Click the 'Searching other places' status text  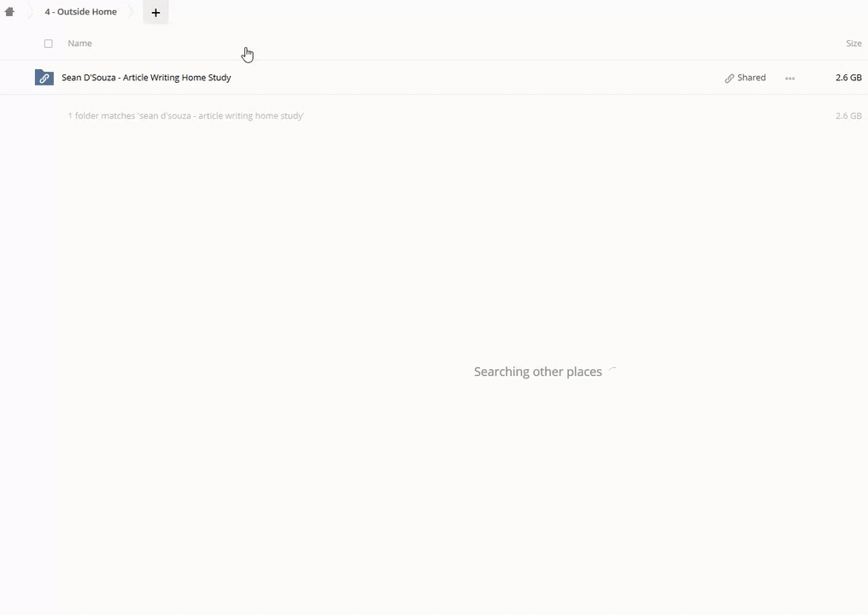click(x=537, y=372)
